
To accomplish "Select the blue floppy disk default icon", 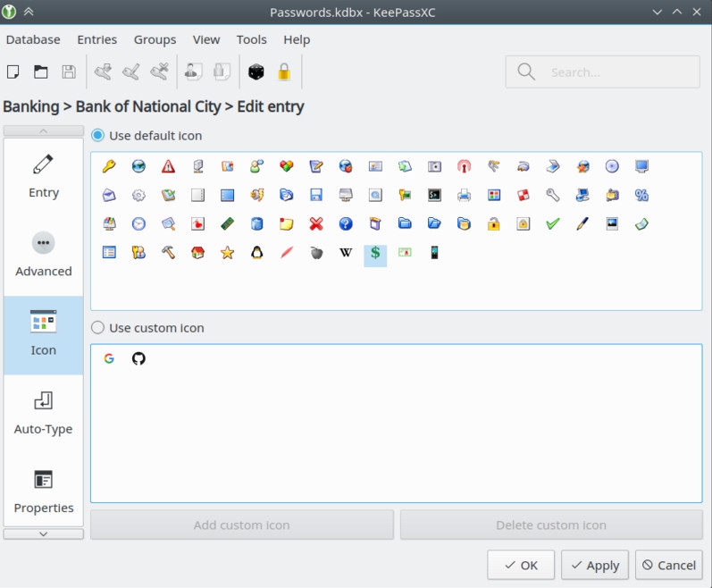I will (316, 195).
